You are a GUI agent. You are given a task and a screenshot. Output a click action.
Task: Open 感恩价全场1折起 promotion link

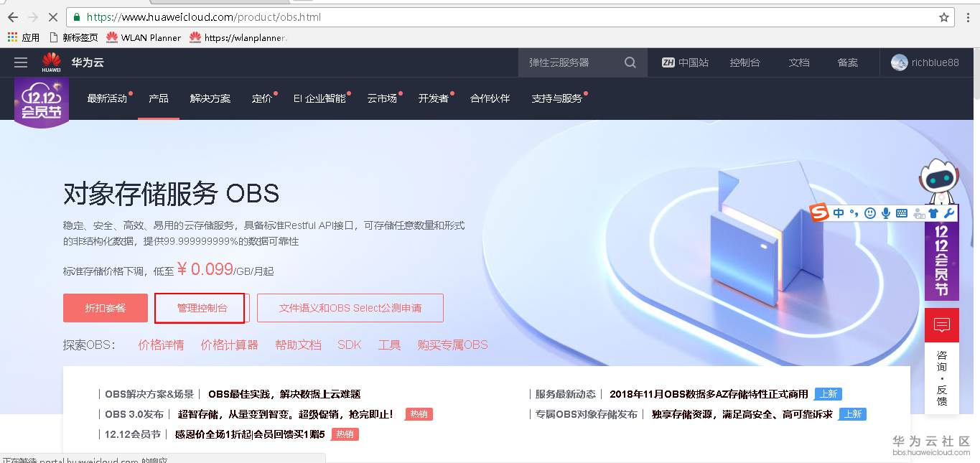click(250, 434)
